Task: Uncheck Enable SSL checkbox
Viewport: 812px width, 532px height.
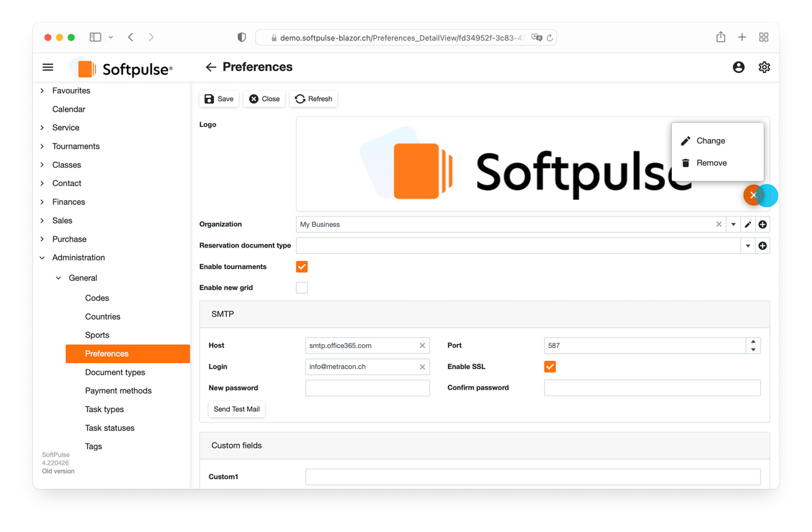Action: [x=550, y=367]
